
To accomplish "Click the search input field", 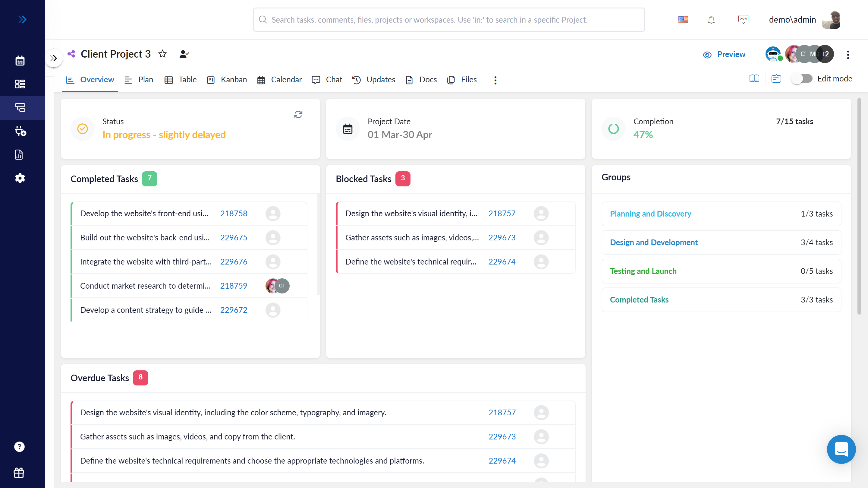I will (448, 20).
